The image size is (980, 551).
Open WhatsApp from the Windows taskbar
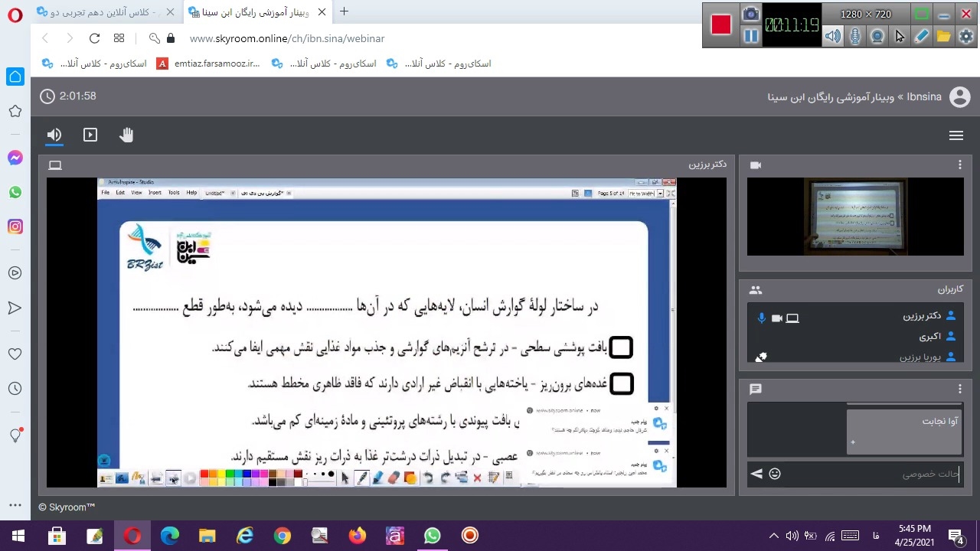(x=433, y=536)
